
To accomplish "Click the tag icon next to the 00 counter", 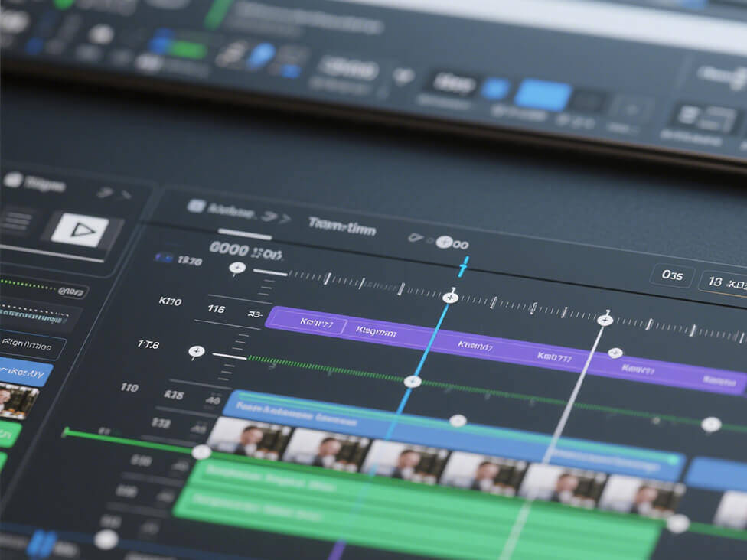I will pyautogui.click(x=416, y=238).
